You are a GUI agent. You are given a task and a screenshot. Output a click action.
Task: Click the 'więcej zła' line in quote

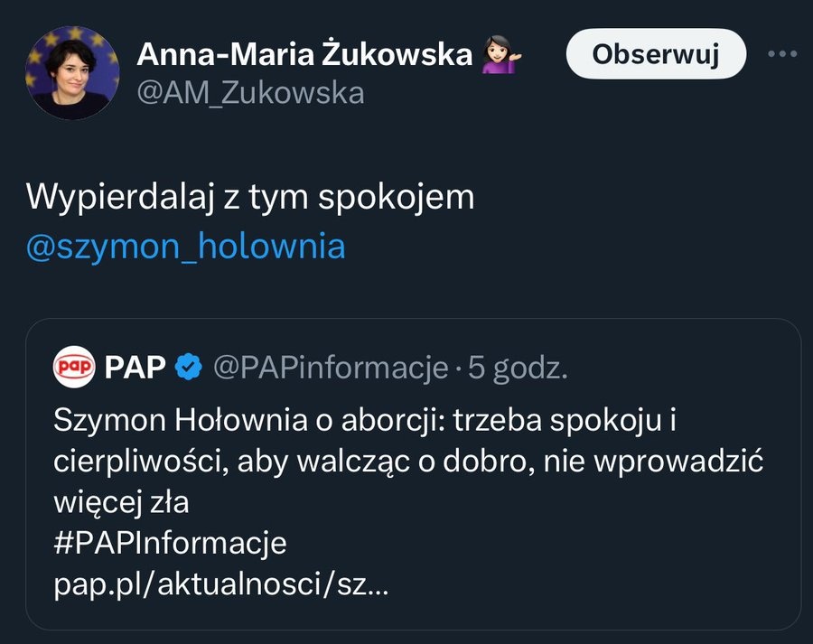pos(121,502)
